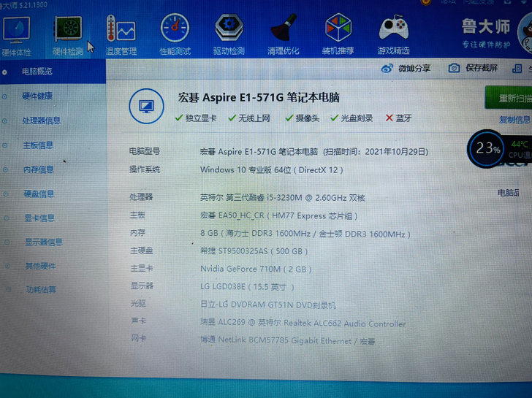Click the i5-3230M processor value
The width and height of the screenshot is (532, 398).
(x=282, y=198)
